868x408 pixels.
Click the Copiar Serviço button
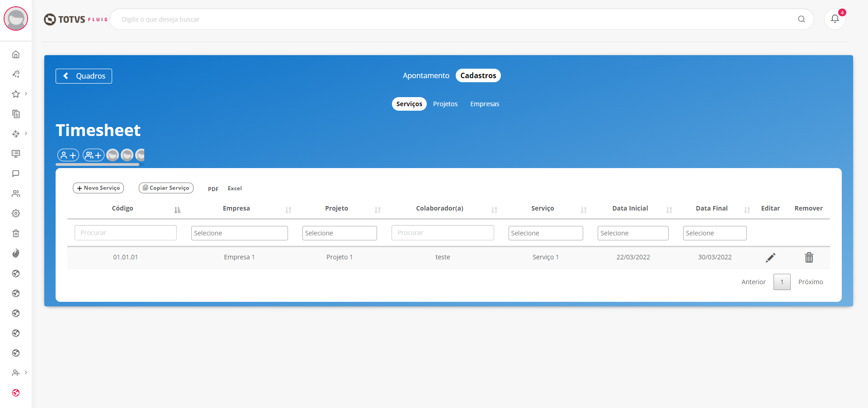pos(166,188)
